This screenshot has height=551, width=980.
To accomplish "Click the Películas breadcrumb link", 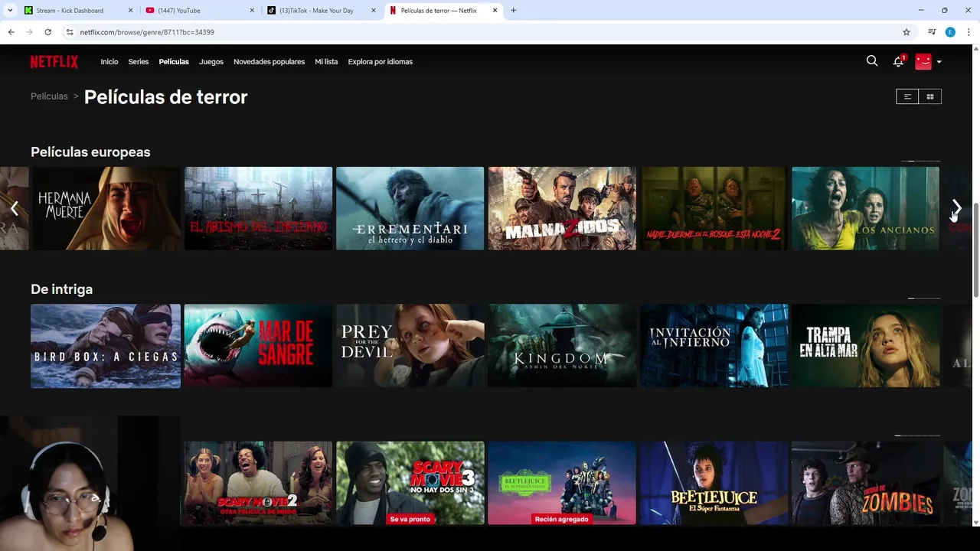I will coord(49,96).
